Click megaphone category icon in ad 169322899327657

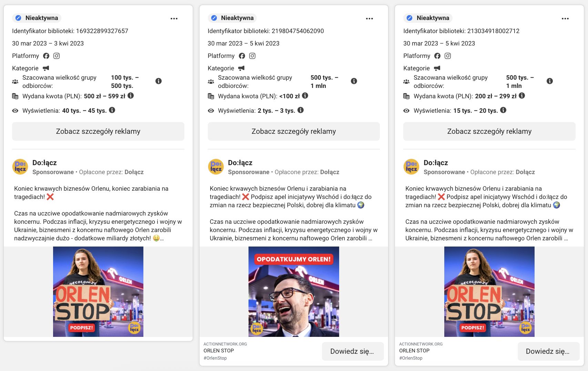click(46, 68)
